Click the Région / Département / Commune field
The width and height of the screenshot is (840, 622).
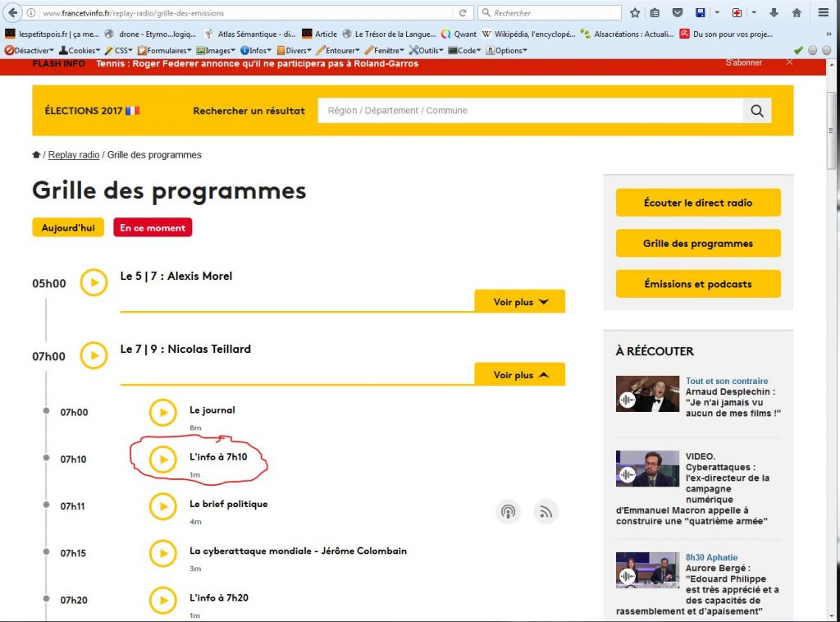[x=529, y=111]
